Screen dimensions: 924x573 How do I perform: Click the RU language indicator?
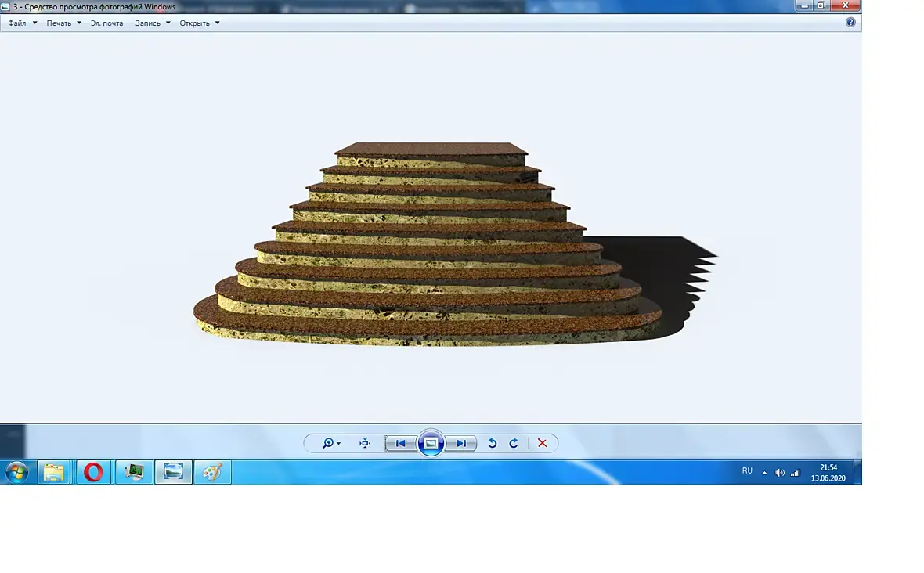[747, 471]
